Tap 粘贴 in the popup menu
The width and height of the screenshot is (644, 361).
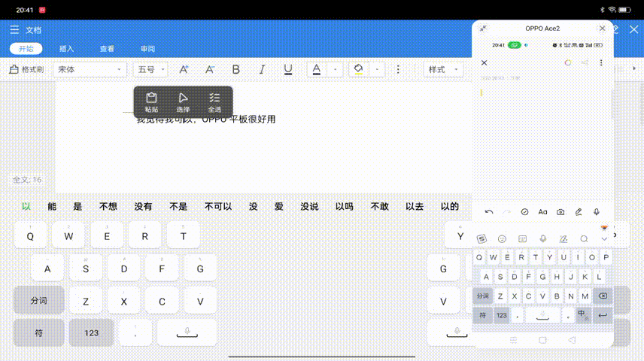coord(151,102)
